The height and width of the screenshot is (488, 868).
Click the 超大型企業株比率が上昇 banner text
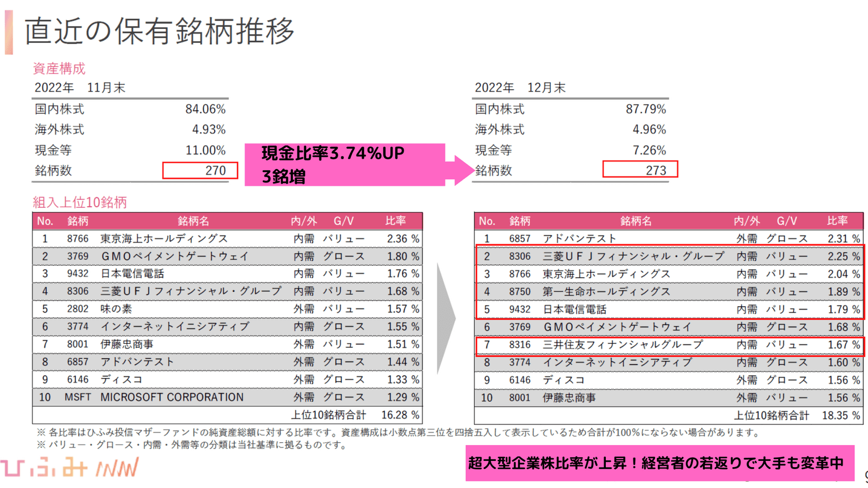pos(656,463)
